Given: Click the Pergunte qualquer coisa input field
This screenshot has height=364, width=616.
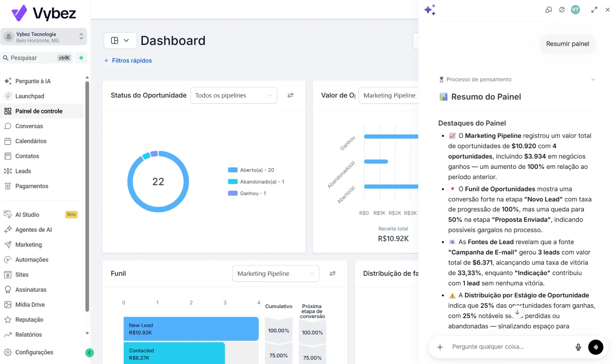Looking at the screenshot, I should [510, 347].
